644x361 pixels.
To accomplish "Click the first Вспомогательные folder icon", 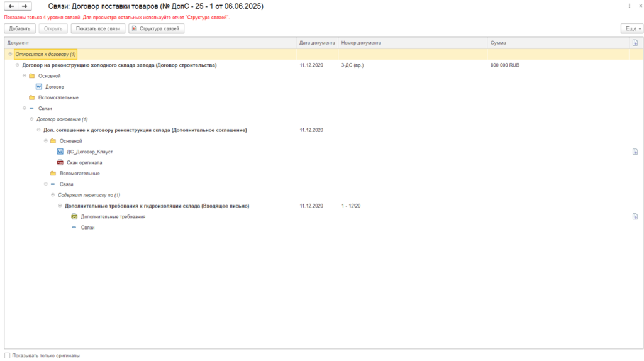I will pyautogui.click(x=31, y=97).
